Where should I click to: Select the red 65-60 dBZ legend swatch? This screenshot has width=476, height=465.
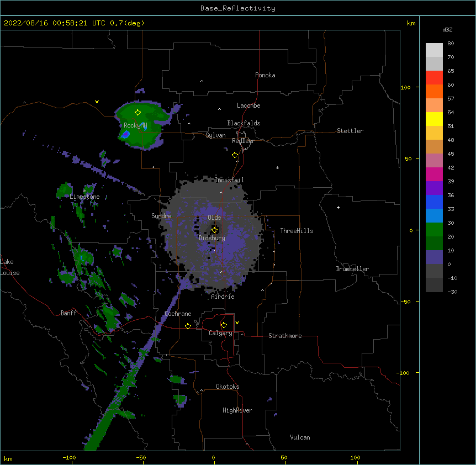[434, 78]
